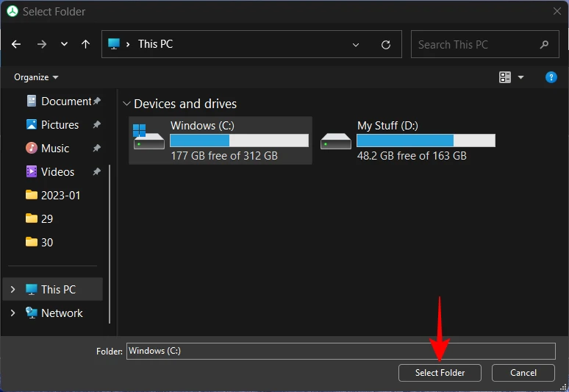Screen dimensions: 569x392
Task: Expand the This PC tree node
Action: pos(12,290)
